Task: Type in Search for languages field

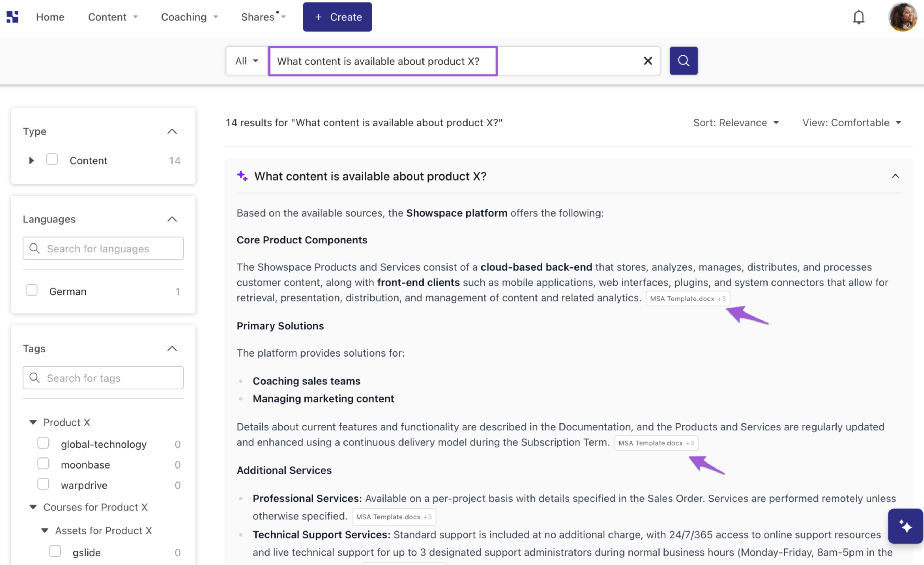Action: [x=103, y=248]
